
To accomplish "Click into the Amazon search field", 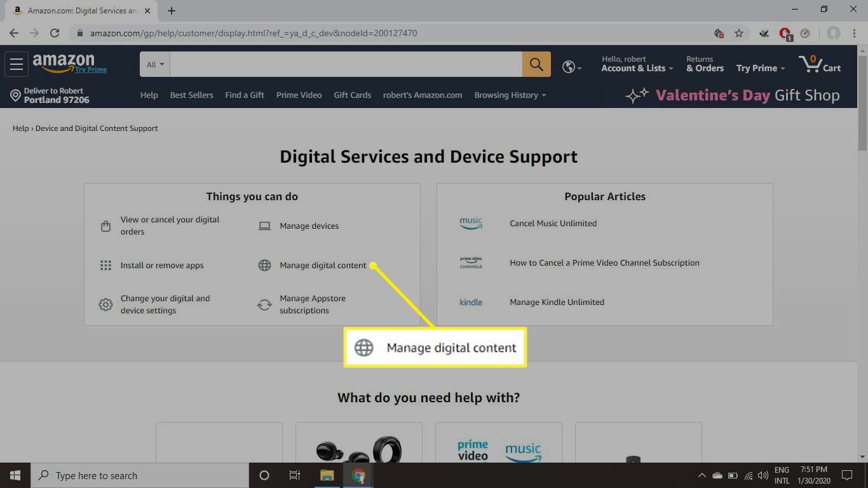I will coord(346,64).
